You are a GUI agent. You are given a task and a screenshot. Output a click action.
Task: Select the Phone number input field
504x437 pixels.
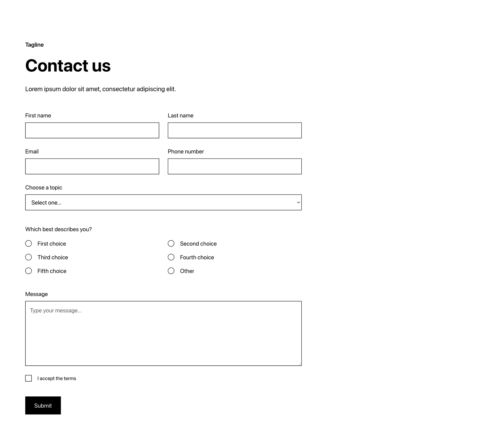[x=234, y=166]
